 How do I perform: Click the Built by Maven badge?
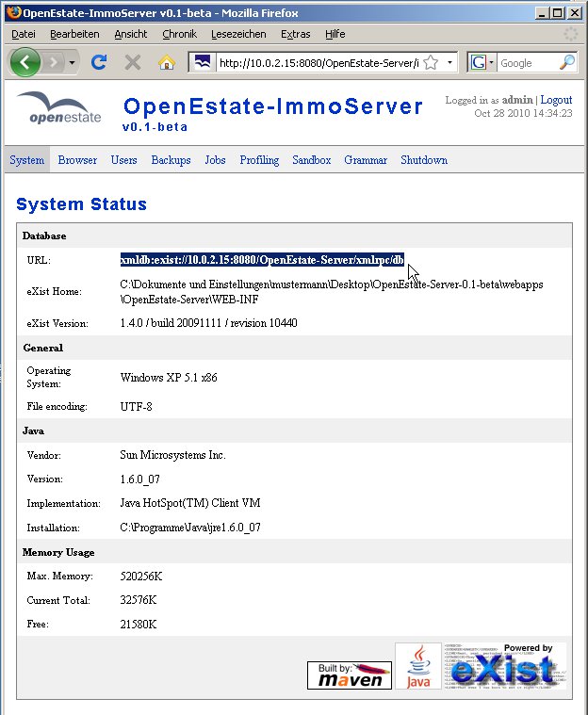tap(349, 674)
